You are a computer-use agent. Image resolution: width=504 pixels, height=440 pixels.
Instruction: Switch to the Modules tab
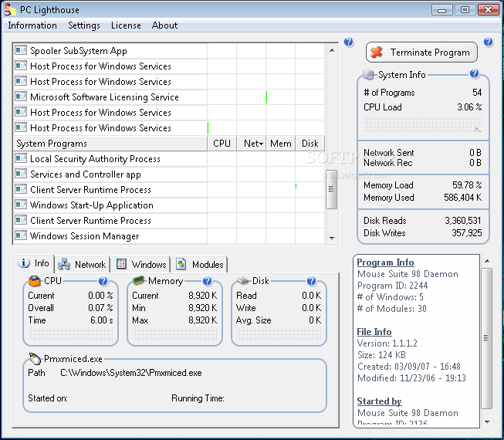(x=200, y=265)
